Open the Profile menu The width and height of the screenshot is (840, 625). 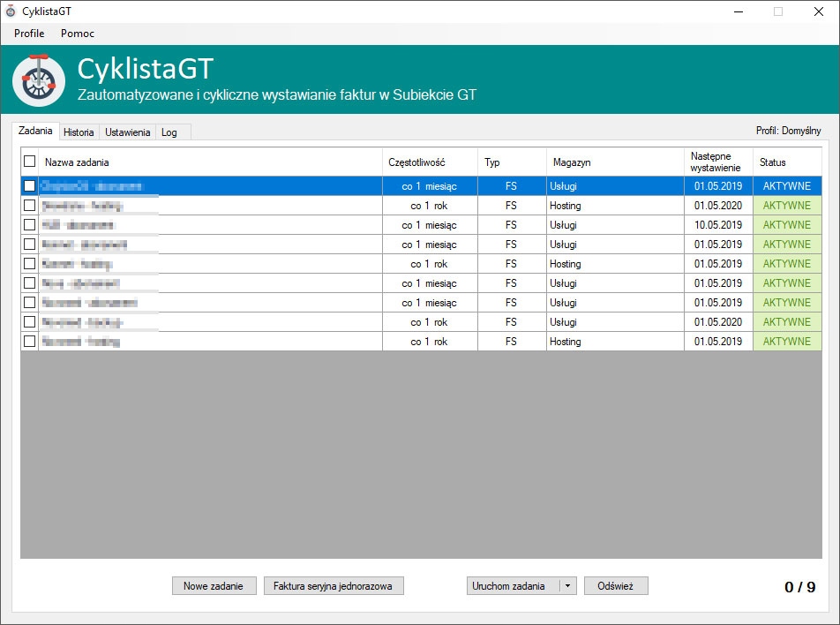click(29, 34)
